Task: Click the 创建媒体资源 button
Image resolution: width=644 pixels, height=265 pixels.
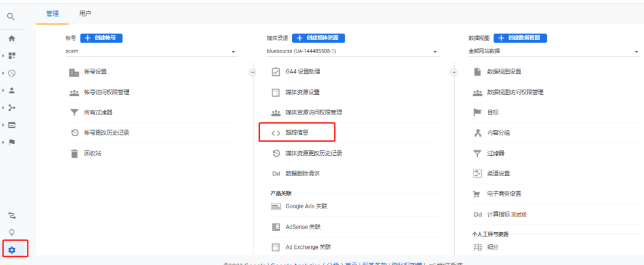Action: pos(318,38)
